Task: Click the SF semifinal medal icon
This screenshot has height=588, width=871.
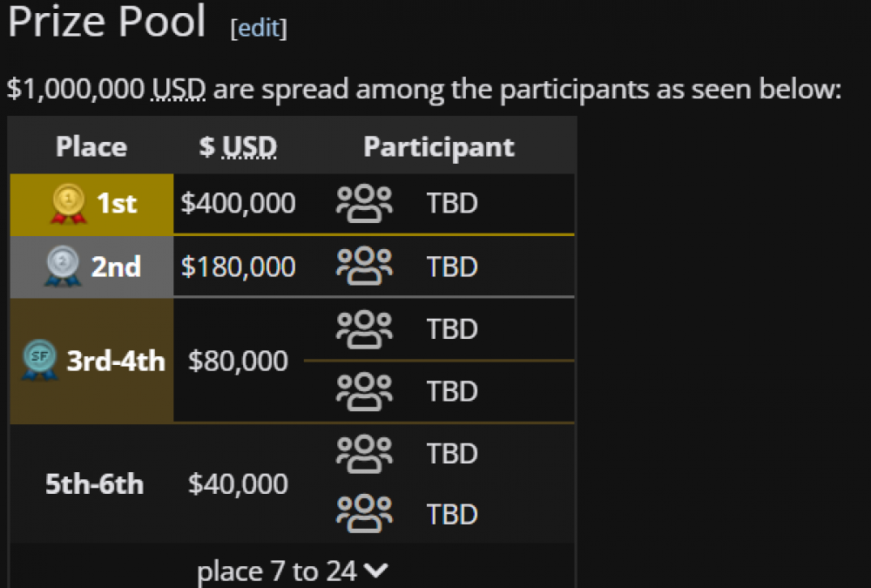Action: 39,360
